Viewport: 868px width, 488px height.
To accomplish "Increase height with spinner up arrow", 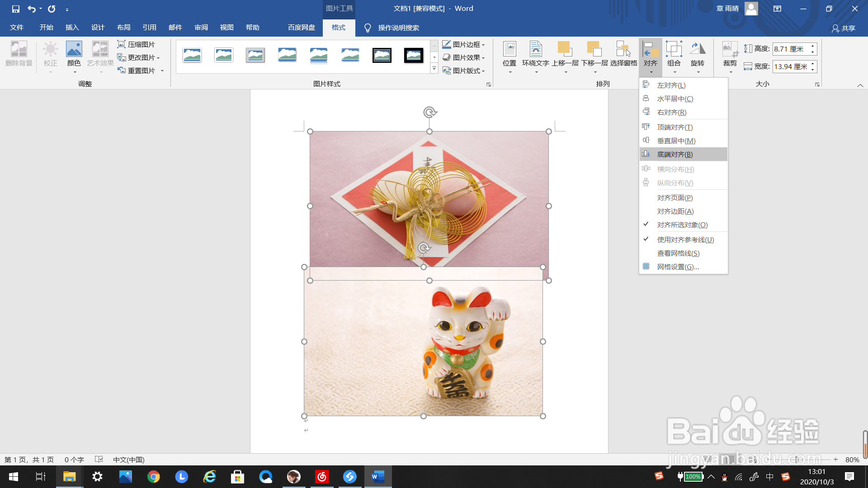I will 813,46.
